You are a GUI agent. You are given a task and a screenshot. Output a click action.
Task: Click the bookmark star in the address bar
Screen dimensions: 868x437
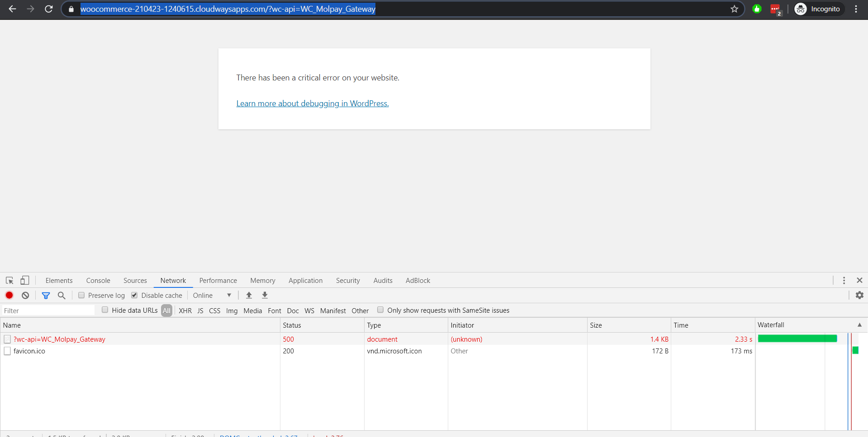click(x=734, y=9)
